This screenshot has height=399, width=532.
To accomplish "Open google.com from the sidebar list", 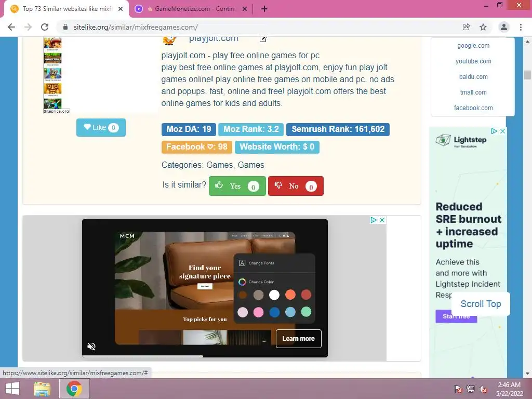I will pos(473,46).
